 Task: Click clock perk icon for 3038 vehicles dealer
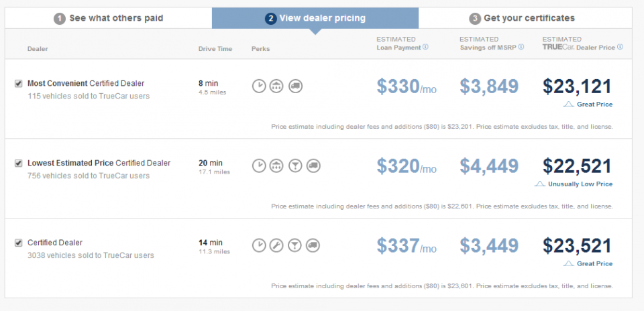coord(259,245)
